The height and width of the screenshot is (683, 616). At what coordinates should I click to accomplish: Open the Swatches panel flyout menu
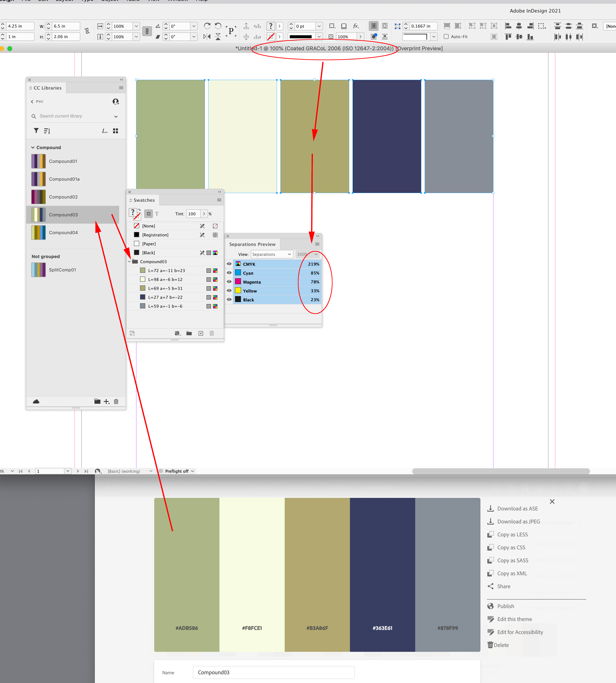click(219, 200)
